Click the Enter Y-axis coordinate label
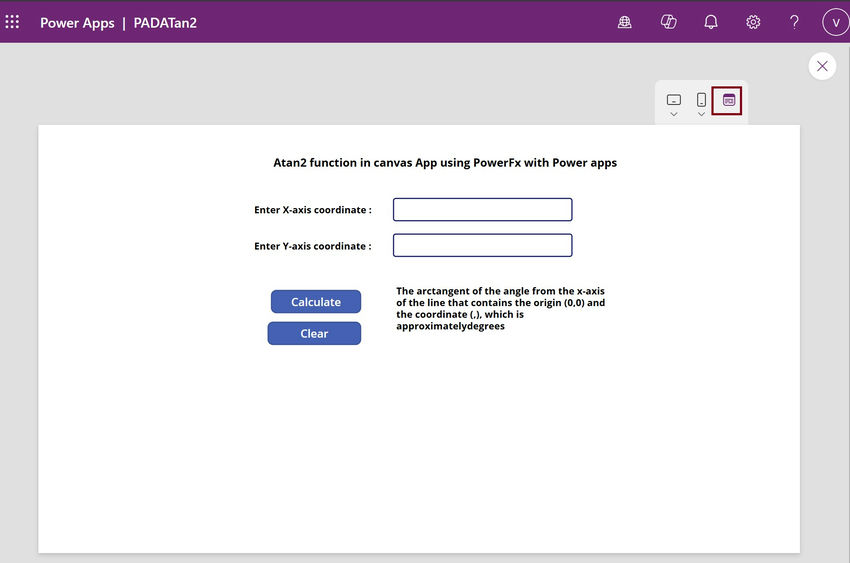Image resolution: width=850 pixels, height=563 pixels. (313, 246)
